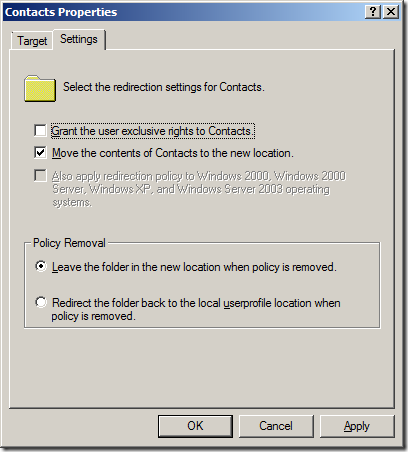Image resolution: width=408 pixels, height=452 pixels.
Task: Tick the grayed-out Windows 2000 redirection policy checkbox
Action: click(40, 175)
